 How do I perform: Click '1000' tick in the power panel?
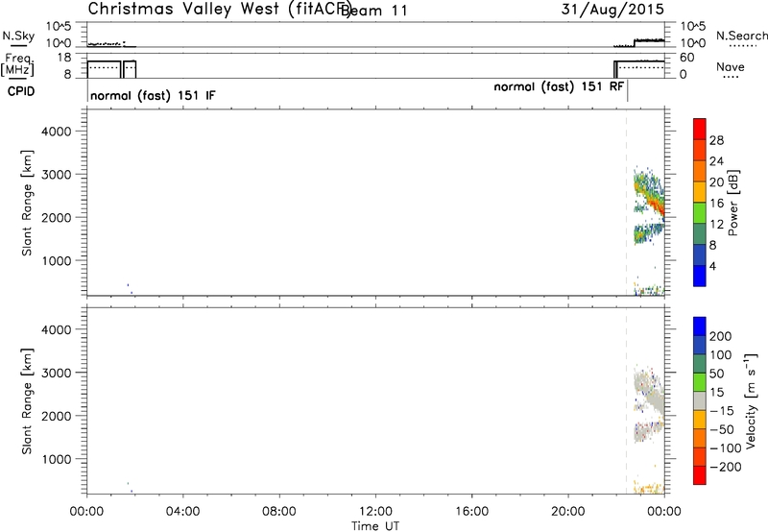(x=57, y=261)
